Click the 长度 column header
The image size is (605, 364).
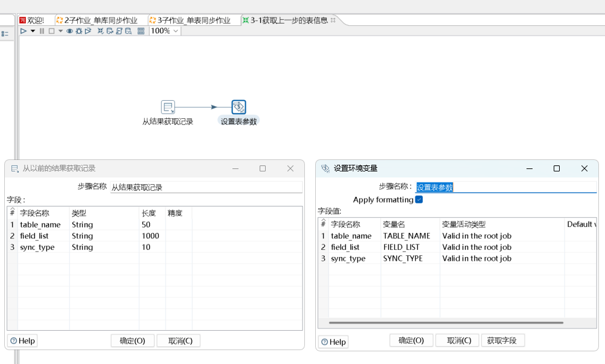(x=149, y=213)
